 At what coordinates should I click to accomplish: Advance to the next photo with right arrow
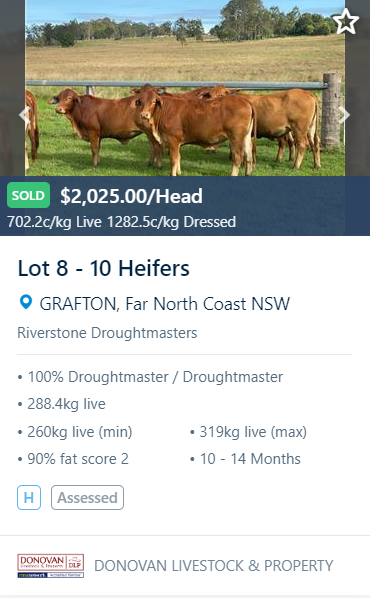click(x=344, y=114)
